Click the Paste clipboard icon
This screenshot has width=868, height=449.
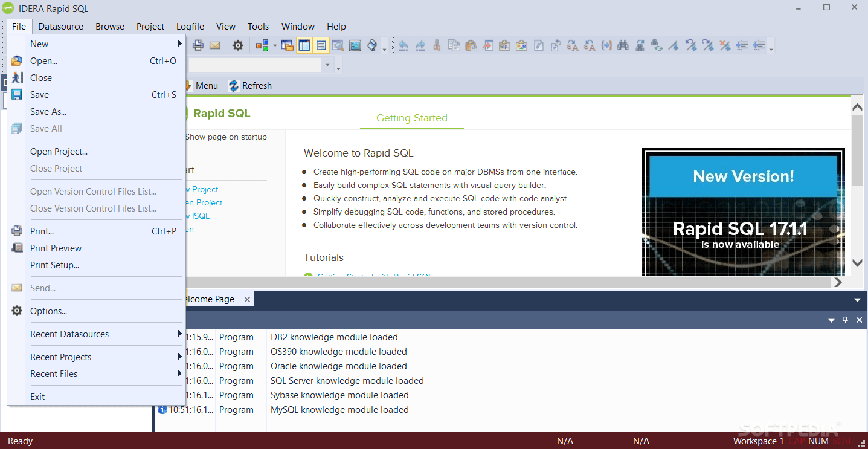click(471, 45)
